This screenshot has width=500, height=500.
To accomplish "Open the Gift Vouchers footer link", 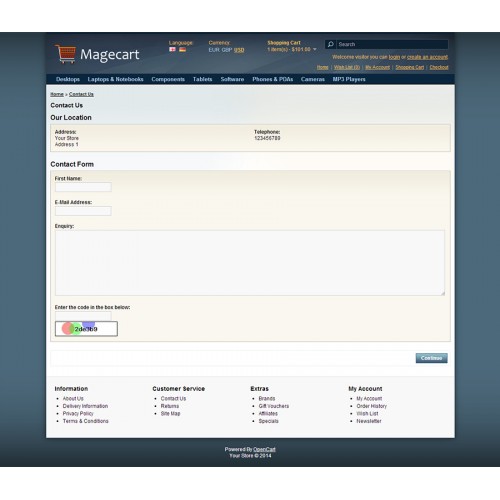I will (274, 406).
